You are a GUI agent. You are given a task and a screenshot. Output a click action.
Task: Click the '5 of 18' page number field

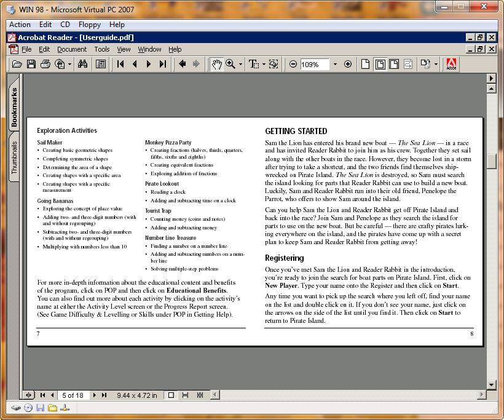pyautogui.click(x=73, y=395)
